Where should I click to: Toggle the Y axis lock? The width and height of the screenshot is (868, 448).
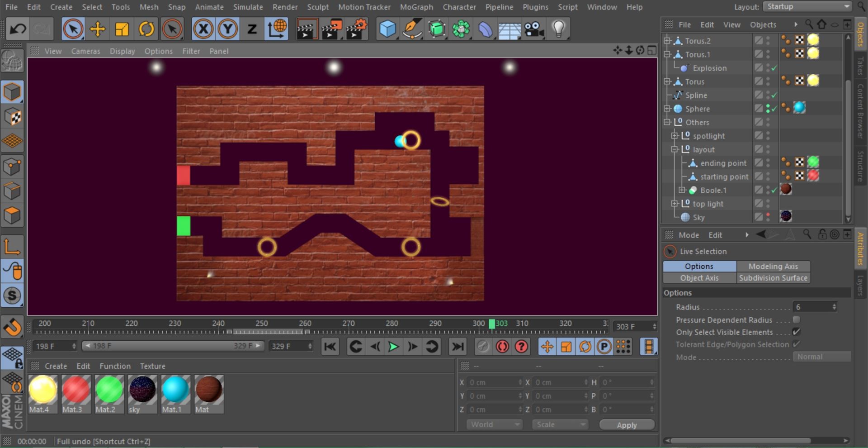point(227,29)
